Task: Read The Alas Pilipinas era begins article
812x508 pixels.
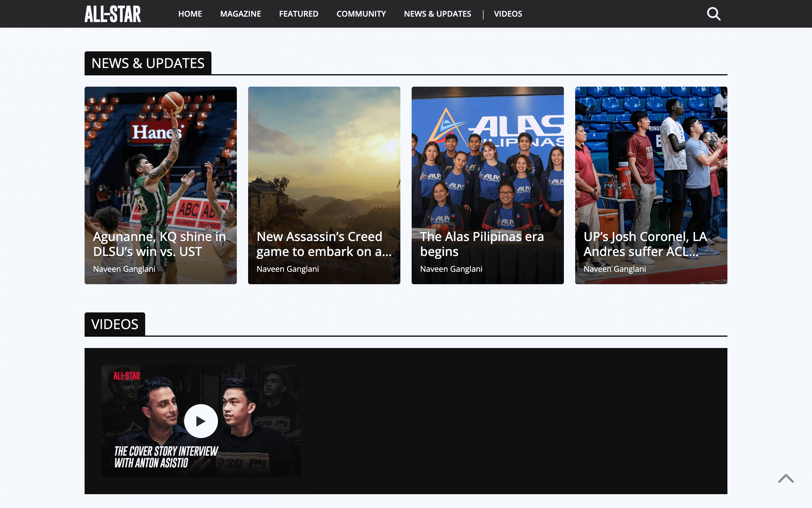Action: 482,244
